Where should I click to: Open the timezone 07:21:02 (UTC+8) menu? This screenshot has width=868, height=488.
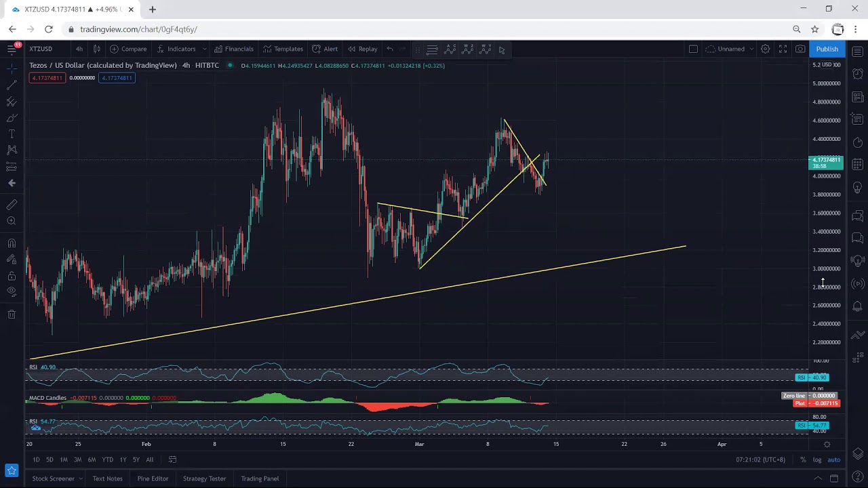coord(761,460)
